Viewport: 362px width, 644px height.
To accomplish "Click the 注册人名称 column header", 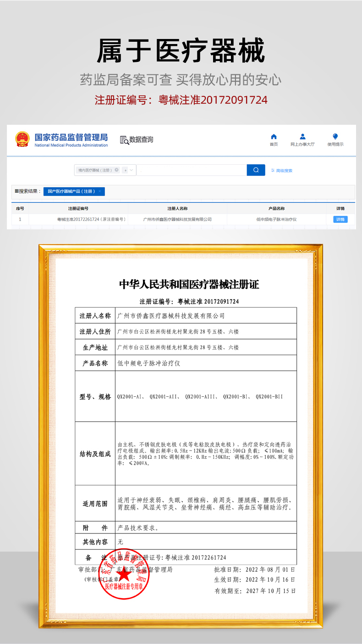I will [x=177, y=208].
